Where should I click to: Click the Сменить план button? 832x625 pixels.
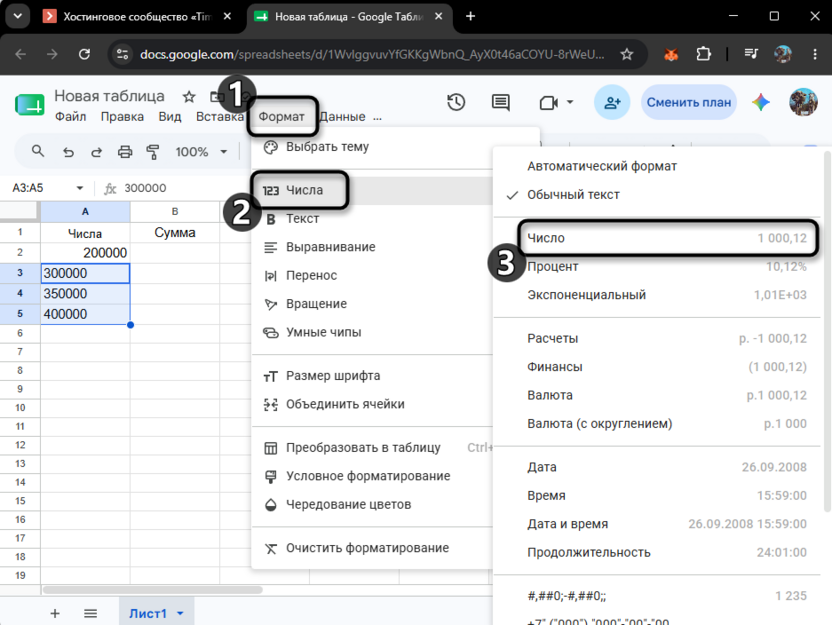point(689,102)
